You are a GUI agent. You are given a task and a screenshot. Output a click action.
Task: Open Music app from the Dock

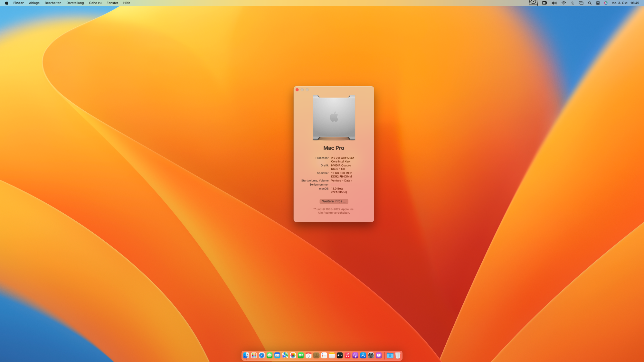click(x=347, y=355)
